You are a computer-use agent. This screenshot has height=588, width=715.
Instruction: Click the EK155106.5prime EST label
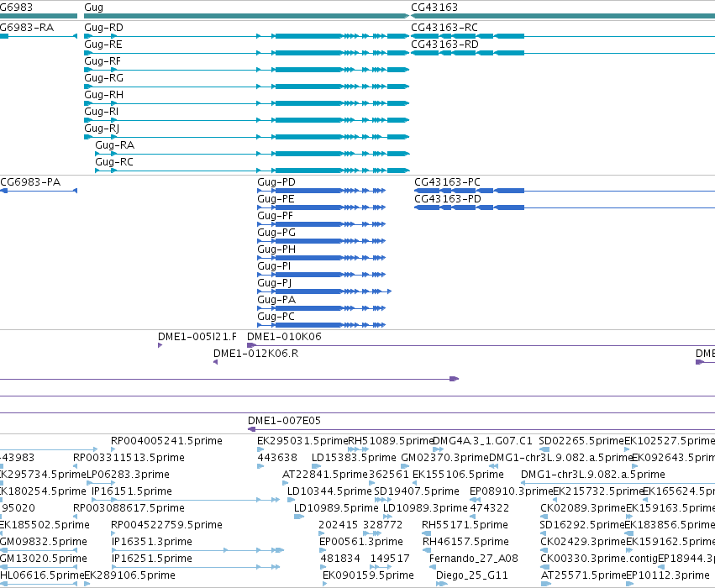pyautogui.click(x=458, y=475)
